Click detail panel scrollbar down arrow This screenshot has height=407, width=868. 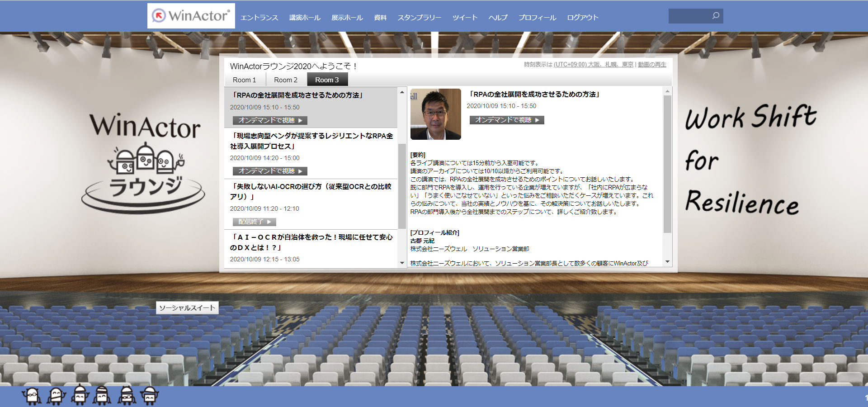coord(667,262)
